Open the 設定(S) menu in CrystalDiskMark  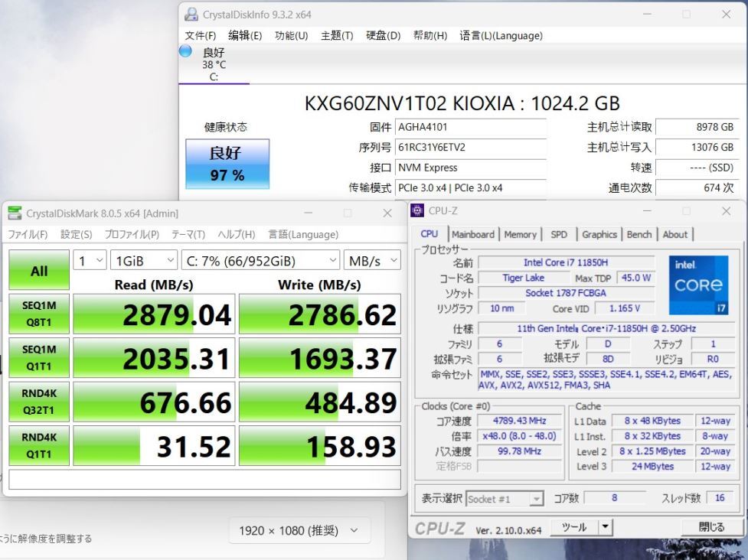point(77,235)
